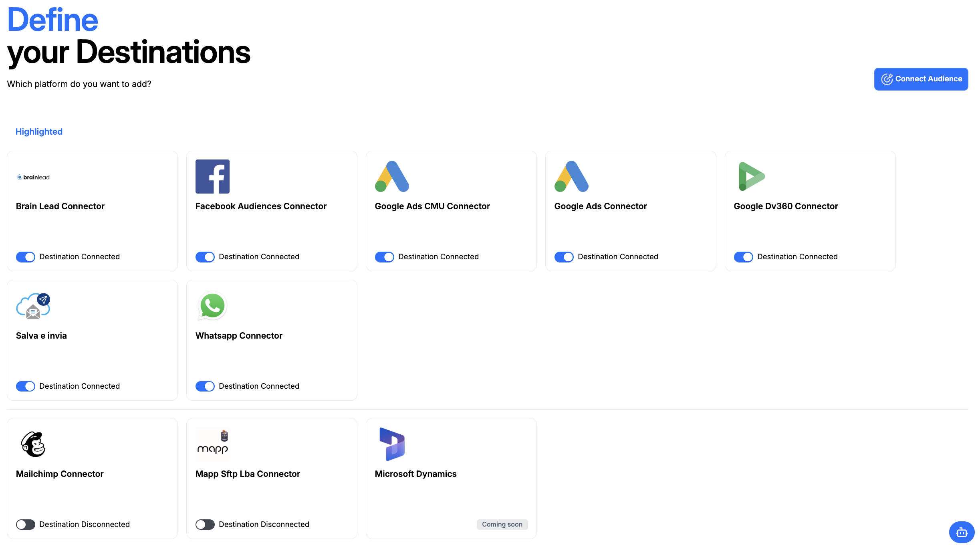Click Brain Lead's Destination Connected label
This screenshot has width=980, height=545.
pyautogui.click(x=79, y=256)
